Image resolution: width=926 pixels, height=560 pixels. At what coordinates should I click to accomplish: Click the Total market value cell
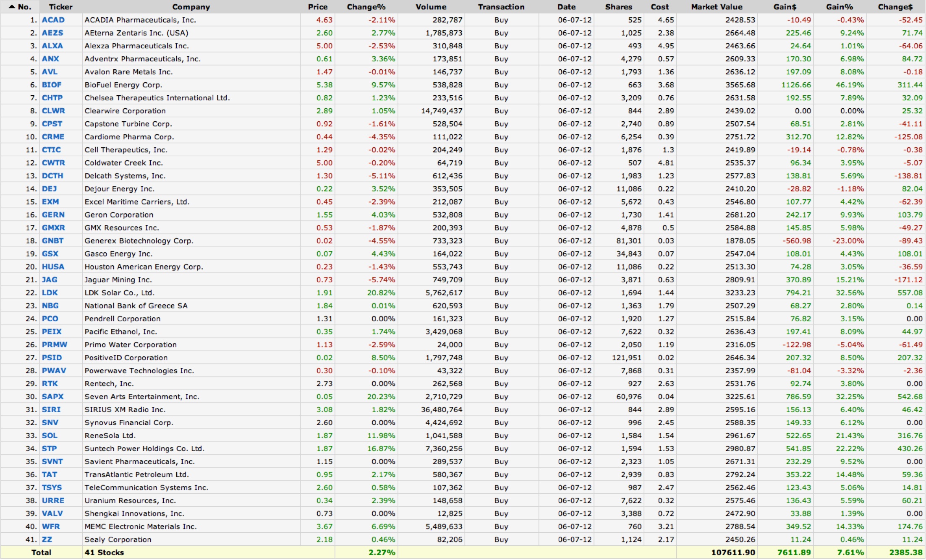click(733, 552)
